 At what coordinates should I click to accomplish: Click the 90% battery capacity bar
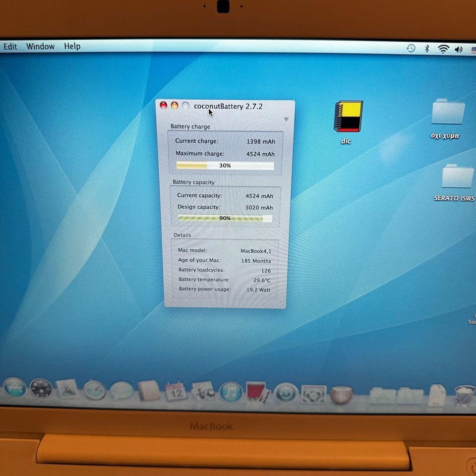point(225,218)
